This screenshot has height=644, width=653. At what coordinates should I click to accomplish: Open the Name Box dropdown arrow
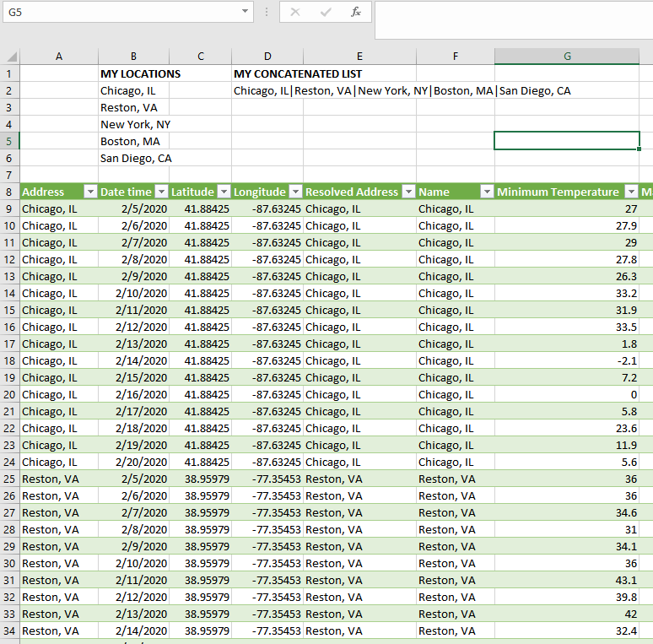tap(245, 12)
